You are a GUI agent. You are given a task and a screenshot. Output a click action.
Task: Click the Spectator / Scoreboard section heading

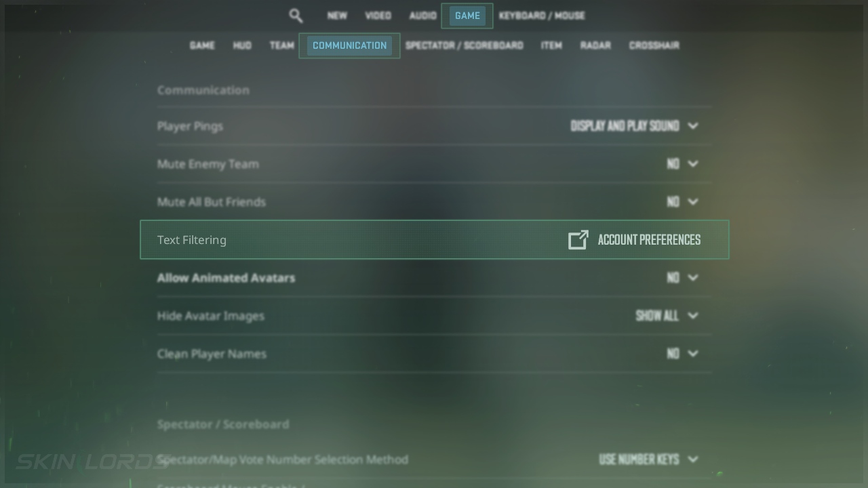223,424
